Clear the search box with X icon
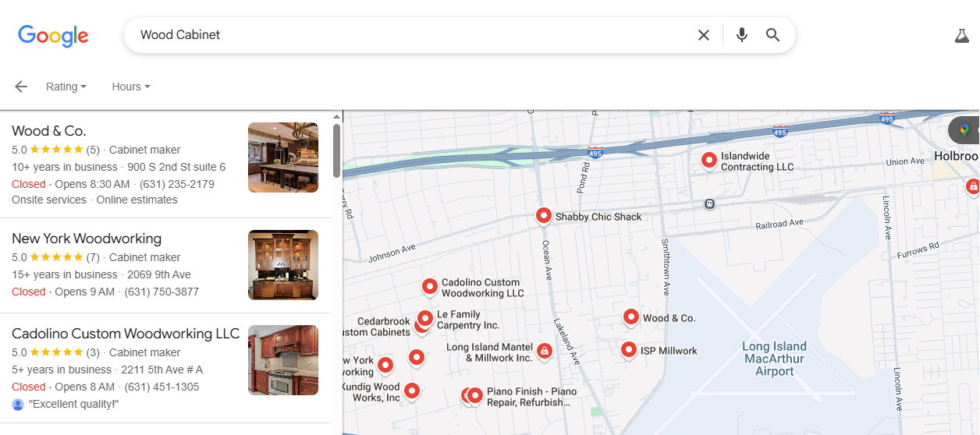The height and width of the screenshot is (435, 980). click(x=704, y=35)
